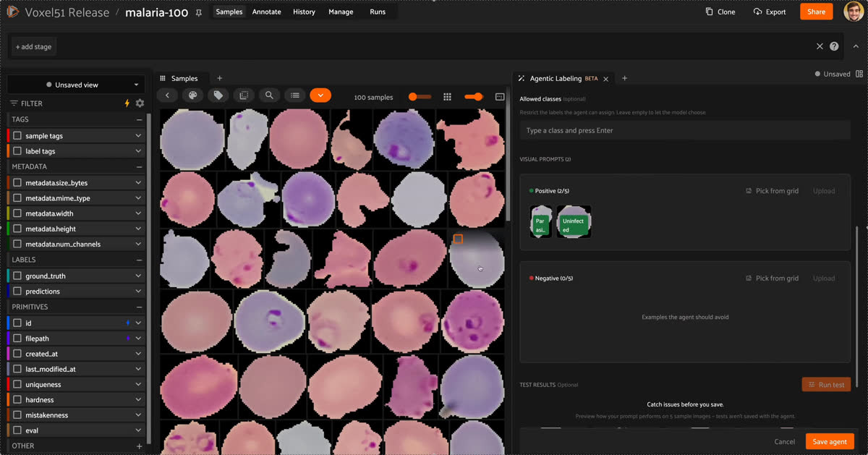Click the Allowed classes input field

[685, 130]
